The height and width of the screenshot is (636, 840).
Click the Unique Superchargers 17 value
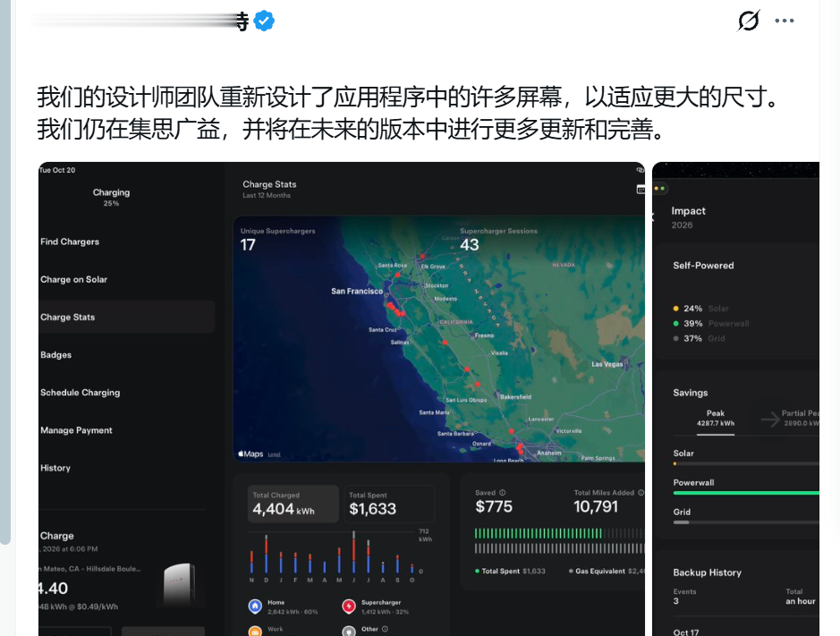pyautogui.click(x=248, y=245)
